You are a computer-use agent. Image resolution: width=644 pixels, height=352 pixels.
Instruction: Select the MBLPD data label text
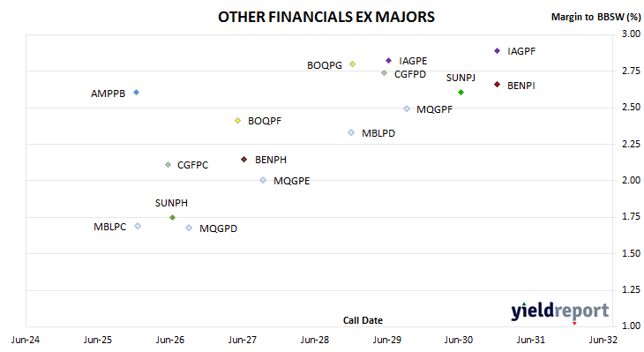click(378, 133)
